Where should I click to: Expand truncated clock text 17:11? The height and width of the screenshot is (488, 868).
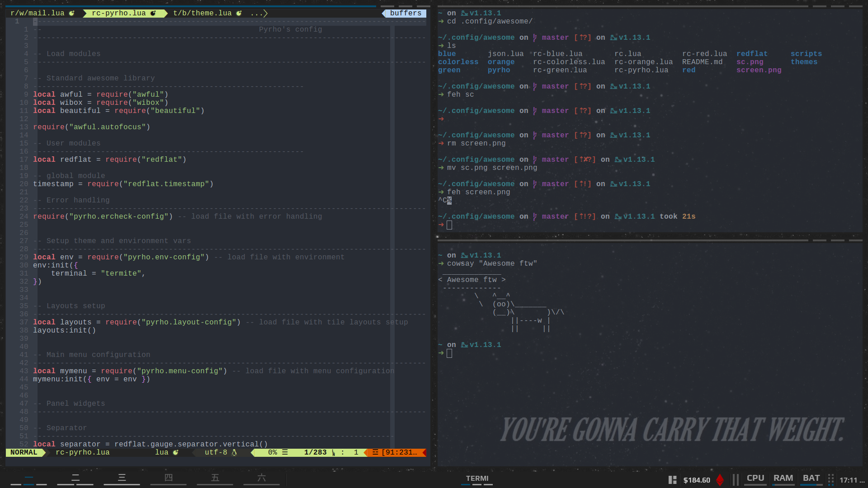tap(852, 480)
